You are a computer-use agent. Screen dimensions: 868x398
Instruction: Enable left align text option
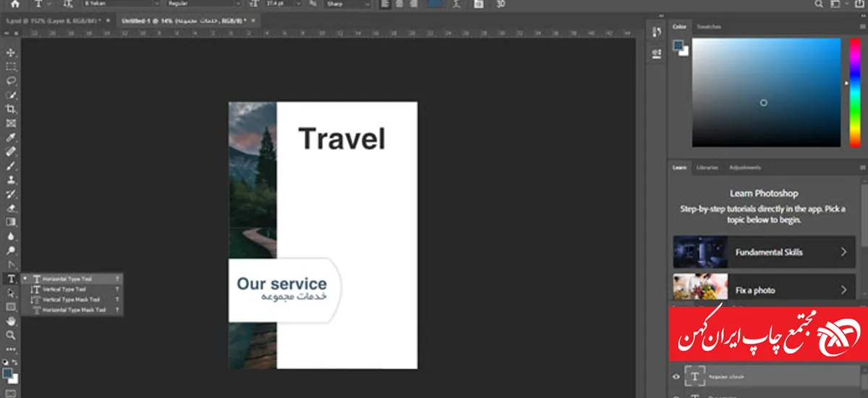385,4
